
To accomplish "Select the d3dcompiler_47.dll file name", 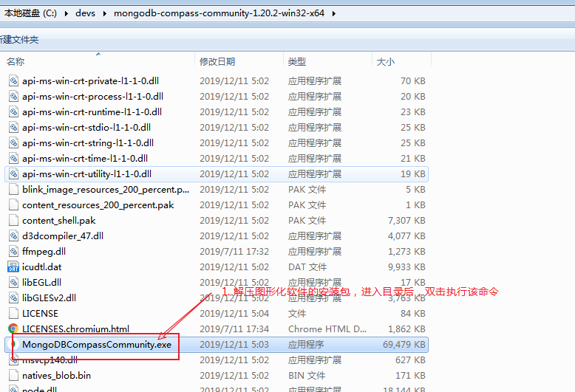I will [x=63, y=236].
